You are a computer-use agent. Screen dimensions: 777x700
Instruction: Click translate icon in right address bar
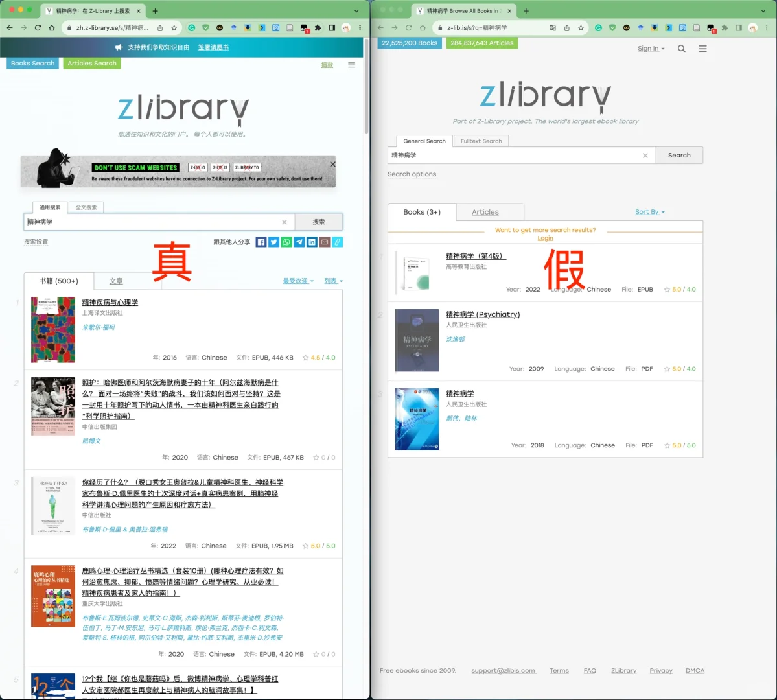(x=553, y=28)
